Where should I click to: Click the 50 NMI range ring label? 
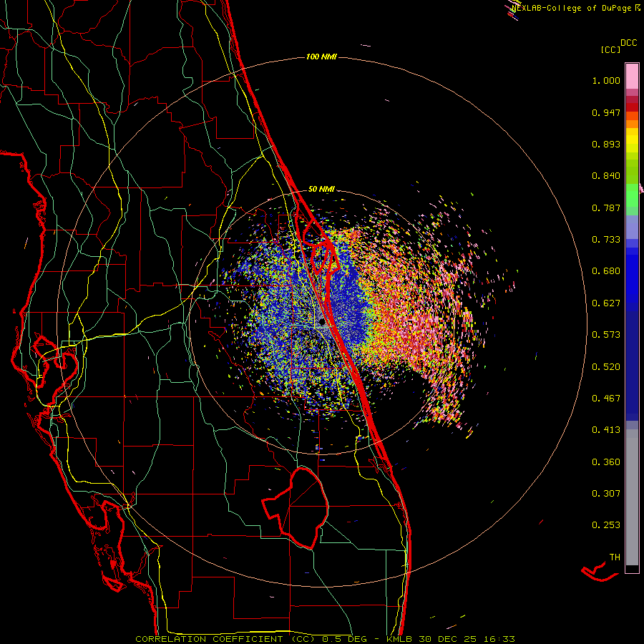point(321,189)
